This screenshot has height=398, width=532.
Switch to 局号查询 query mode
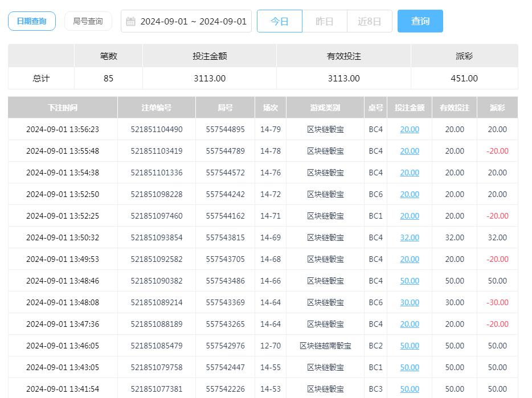[88, 20]
